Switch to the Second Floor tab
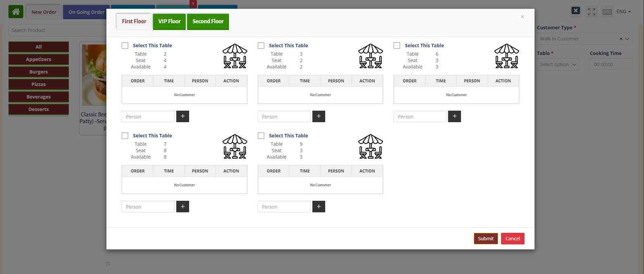The width and height of the screenshot is (644, 274). (208, 22)
